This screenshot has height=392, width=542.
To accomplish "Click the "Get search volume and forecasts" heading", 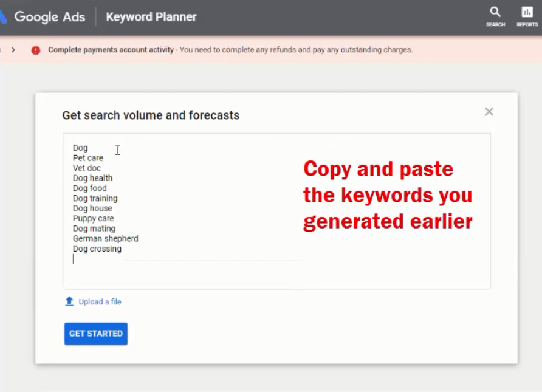I will click(151, 115).
